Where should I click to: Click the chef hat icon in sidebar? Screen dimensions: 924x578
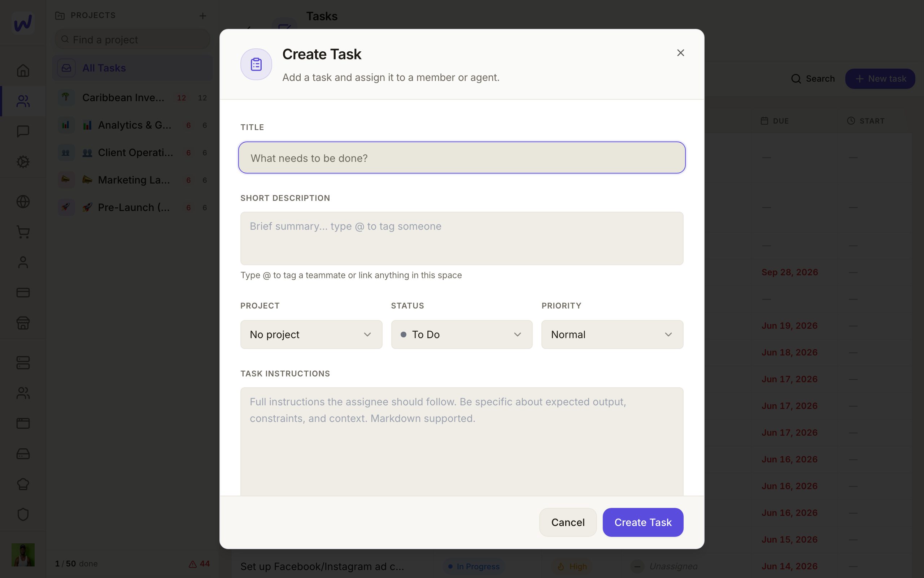[x=23, y=484]
